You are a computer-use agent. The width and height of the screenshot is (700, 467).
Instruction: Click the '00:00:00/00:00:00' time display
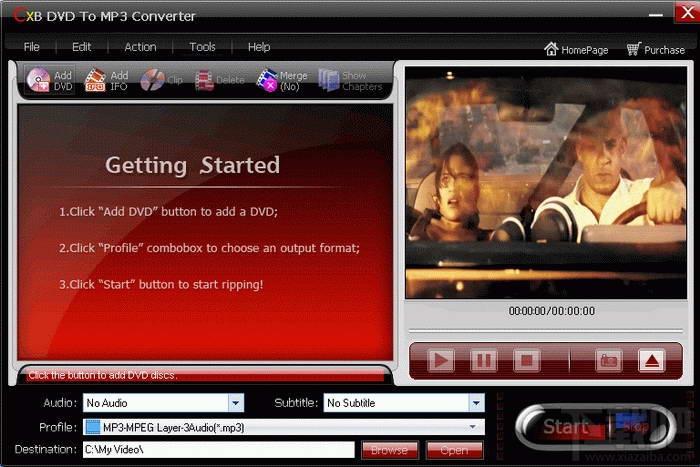552,311
